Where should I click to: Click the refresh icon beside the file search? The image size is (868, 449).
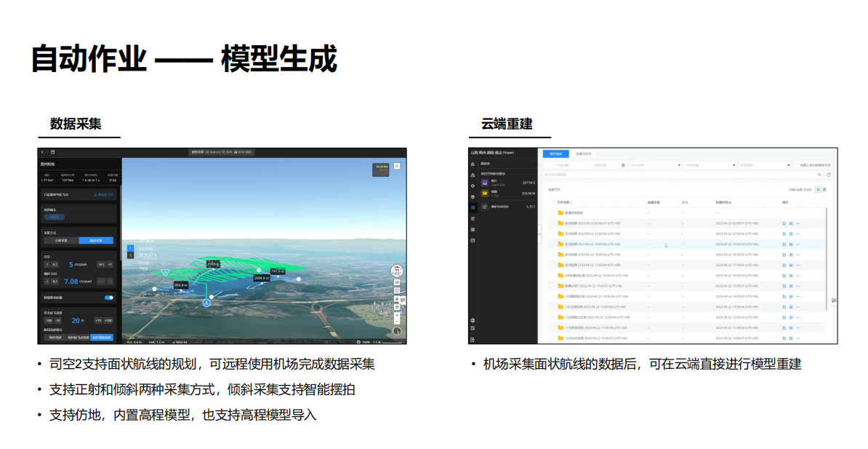coord(828,175)
